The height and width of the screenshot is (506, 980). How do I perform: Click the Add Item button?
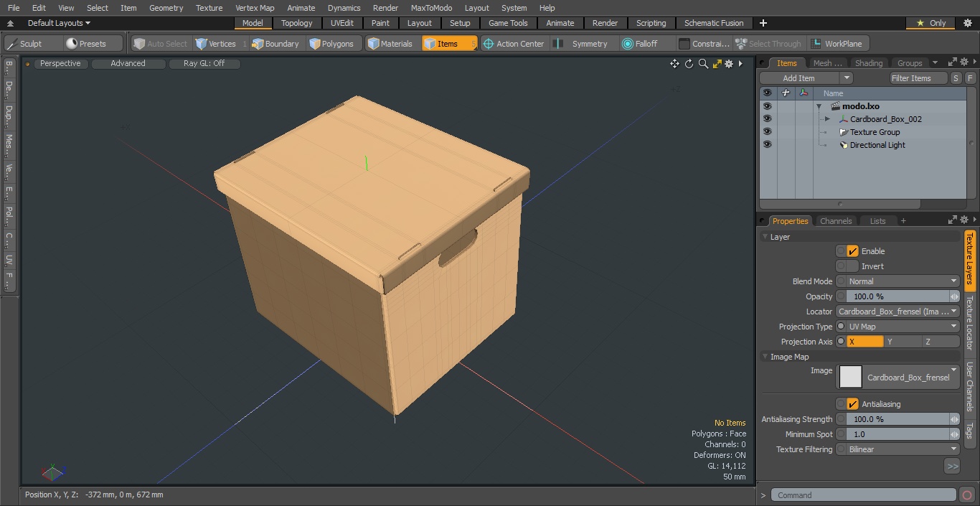[x=798, y=78]
